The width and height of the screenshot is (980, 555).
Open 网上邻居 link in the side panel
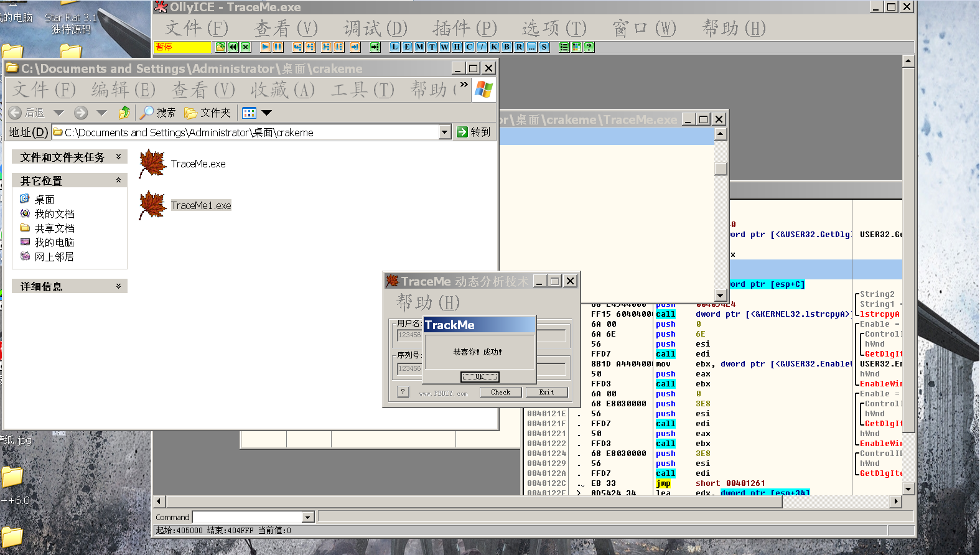(54, 257)
